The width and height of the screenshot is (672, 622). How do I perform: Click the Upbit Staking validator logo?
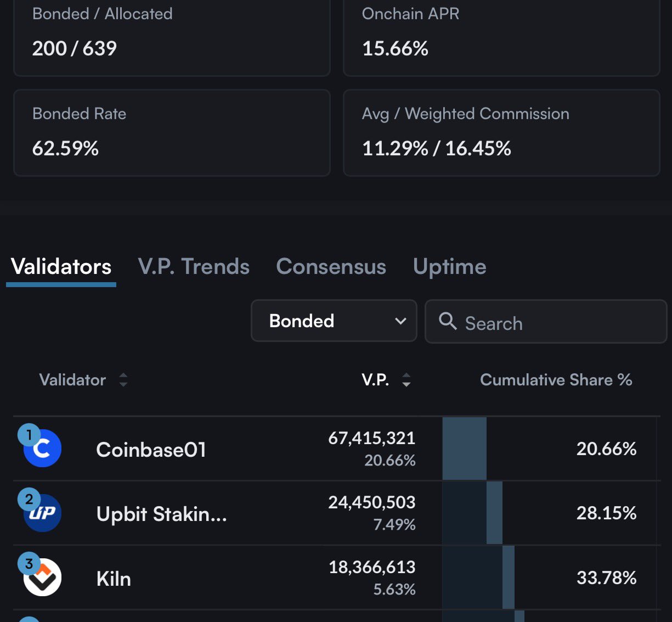click(x=42, y=513)
